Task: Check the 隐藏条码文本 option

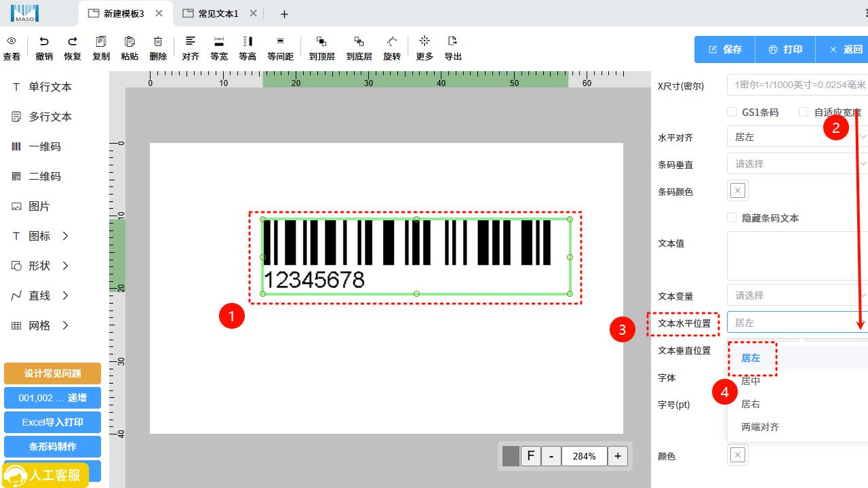Action: (732, 218)
